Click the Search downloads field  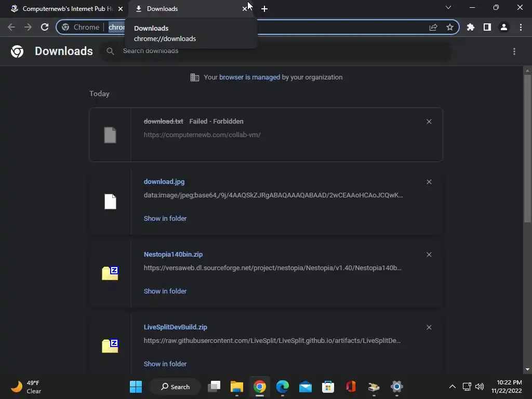(x=276, y=51)
